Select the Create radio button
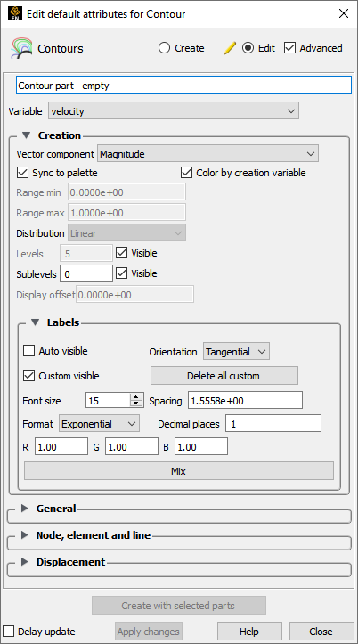Screen dimensions: 358x644 (x=164, y=48)
